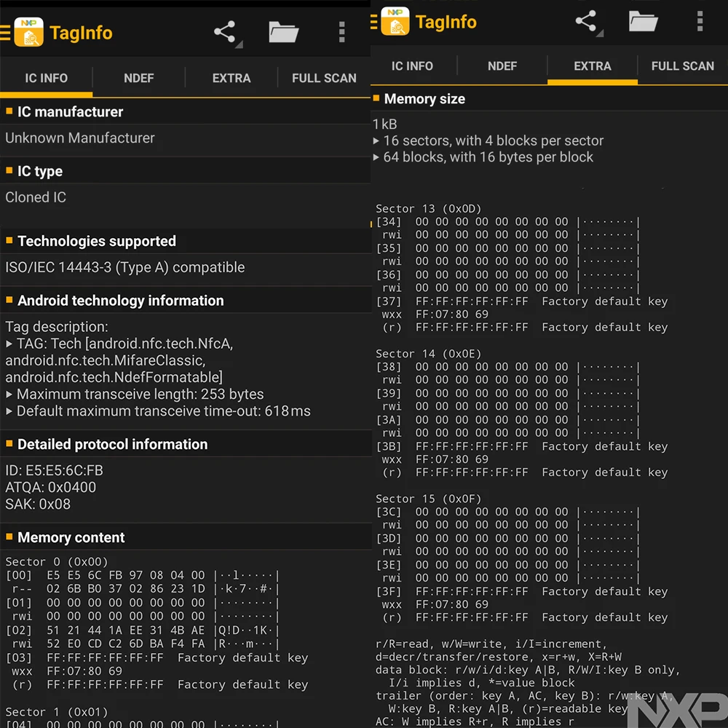Tap the Sector 15 (0x0F) heading
Image resolution: width=728 pixels, height=728 pixels.
coord(429,499)
